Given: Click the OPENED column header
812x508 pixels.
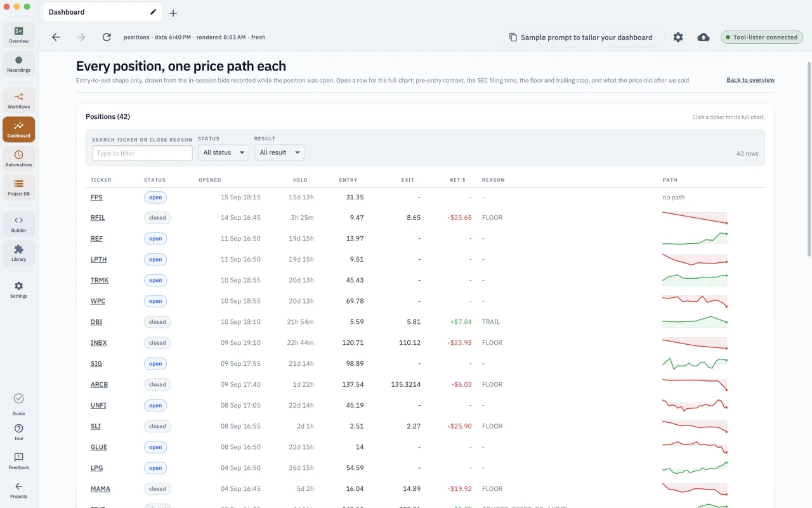Looking at the screenshot, I should tap(210, 180).
